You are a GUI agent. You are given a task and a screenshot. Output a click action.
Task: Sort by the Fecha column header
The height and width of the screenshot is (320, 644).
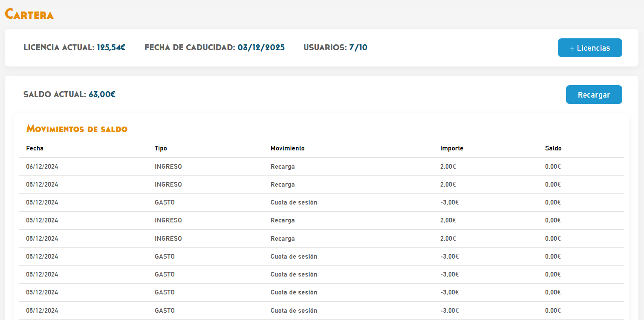tap(35, 148)
